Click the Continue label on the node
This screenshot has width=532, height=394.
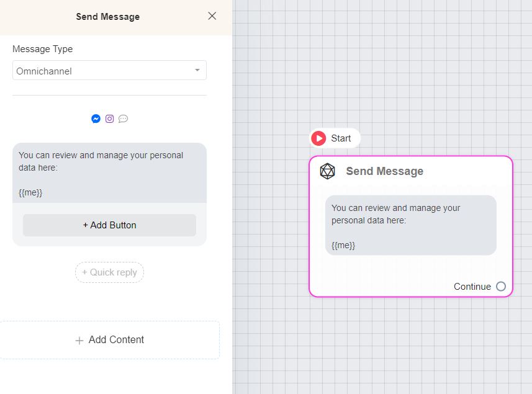coord(472,287)
